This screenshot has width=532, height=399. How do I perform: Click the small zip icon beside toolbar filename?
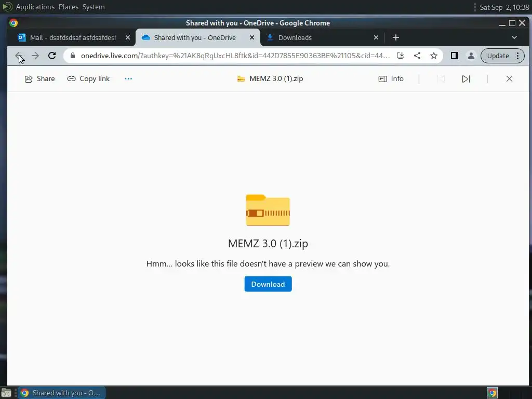tap(241, 79)
